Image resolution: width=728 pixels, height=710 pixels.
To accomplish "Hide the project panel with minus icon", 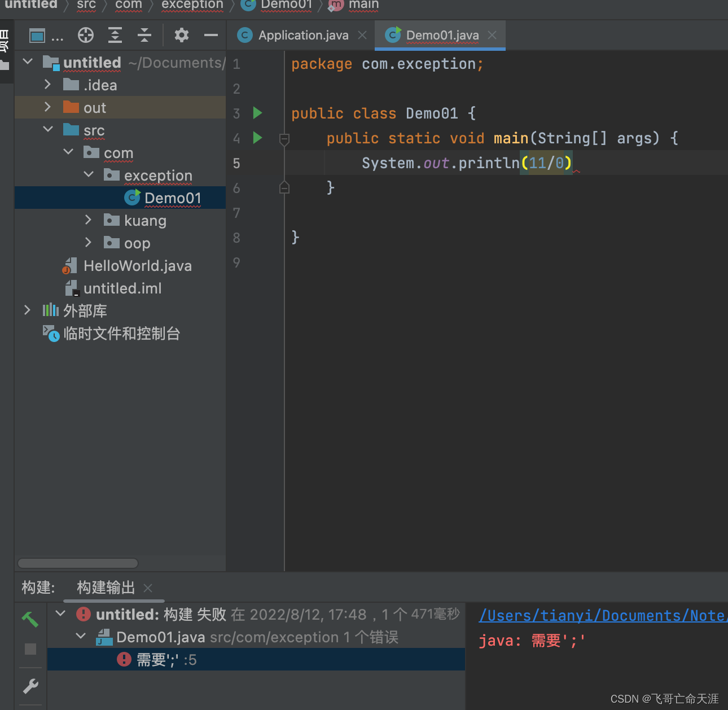I will click(x=211, y=35).
